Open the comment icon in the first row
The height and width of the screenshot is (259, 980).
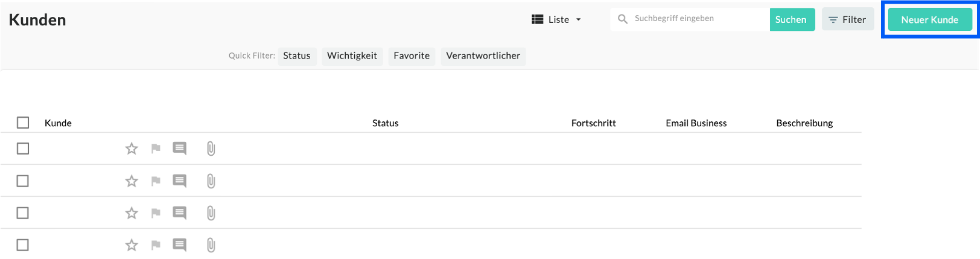coord(179,149)
